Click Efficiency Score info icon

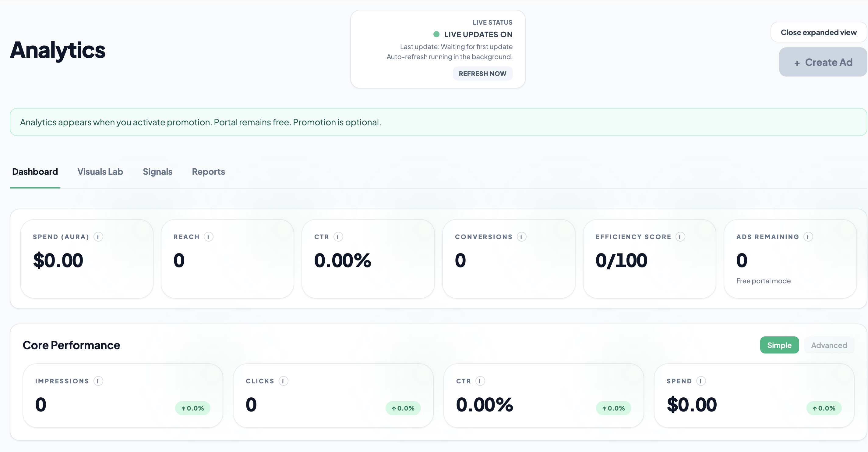point(680,237)
